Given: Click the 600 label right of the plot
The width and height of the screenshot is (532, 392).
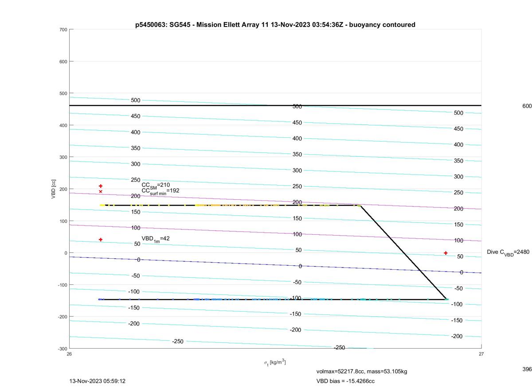Looking at the screenshot, I should pyautogui.click(x=527, y=106).
